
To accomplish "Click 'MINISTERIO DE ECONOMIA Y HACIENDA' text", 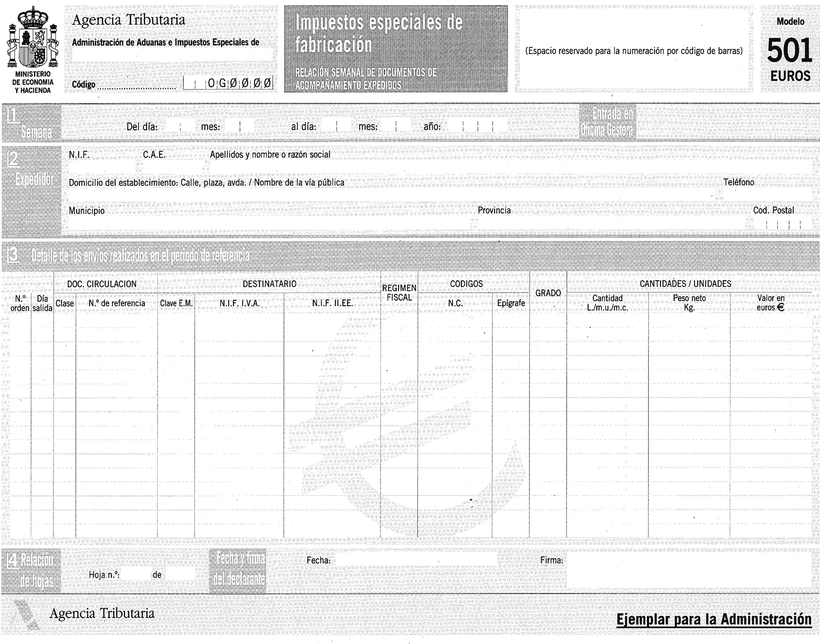I will (33, 82).
